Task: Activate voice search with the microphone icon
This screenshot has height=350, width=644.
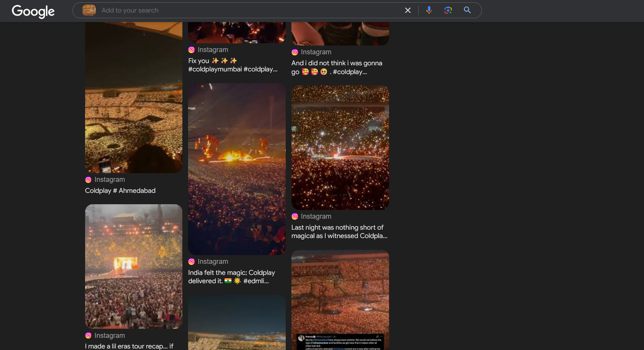Action: tap(429, 10)
